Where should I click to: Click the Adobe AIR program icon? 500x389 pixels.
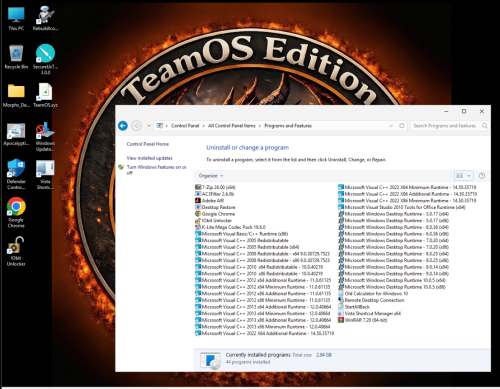198,201
